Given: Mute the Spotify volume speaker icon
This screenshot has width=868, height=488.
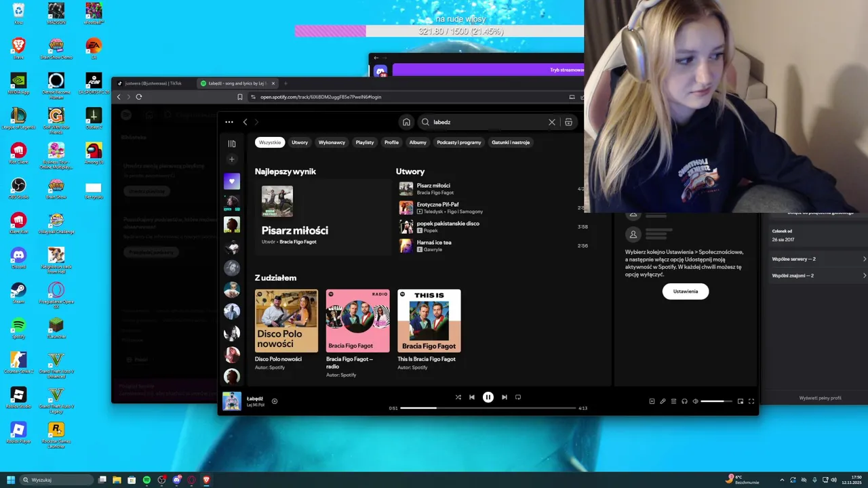Looking at the screenshot, I should click(695, 401).
